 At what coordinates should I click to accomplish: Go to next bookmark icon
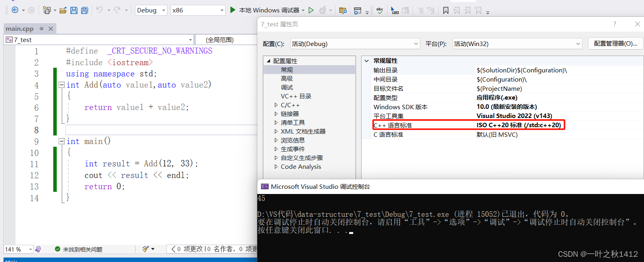pos(467,10)
